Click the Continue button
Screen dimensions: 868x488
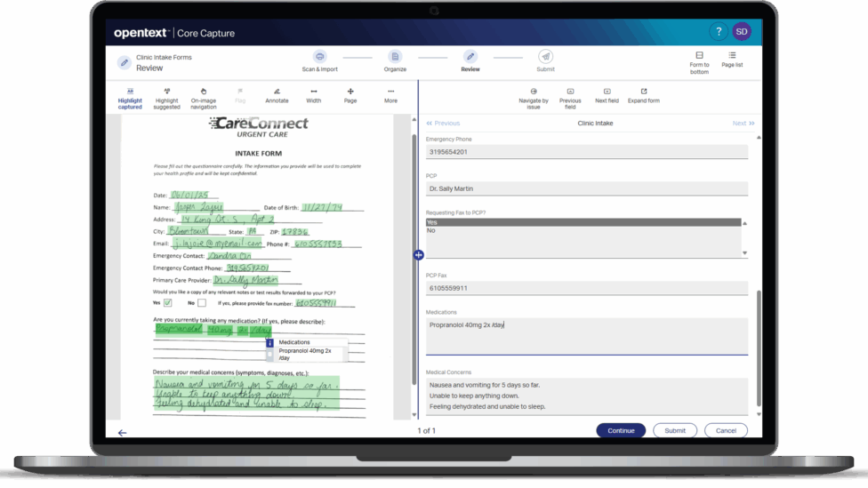click(x=621, y=430)
